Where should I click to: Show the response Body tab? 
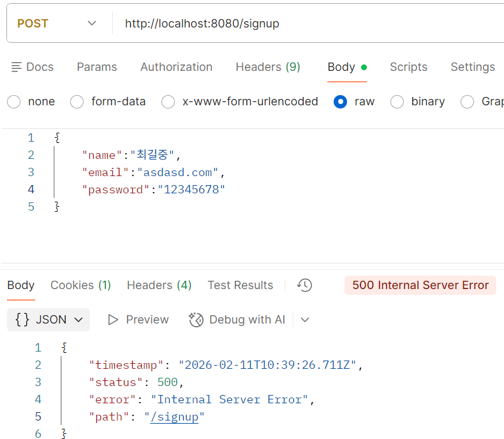(21, 285)
